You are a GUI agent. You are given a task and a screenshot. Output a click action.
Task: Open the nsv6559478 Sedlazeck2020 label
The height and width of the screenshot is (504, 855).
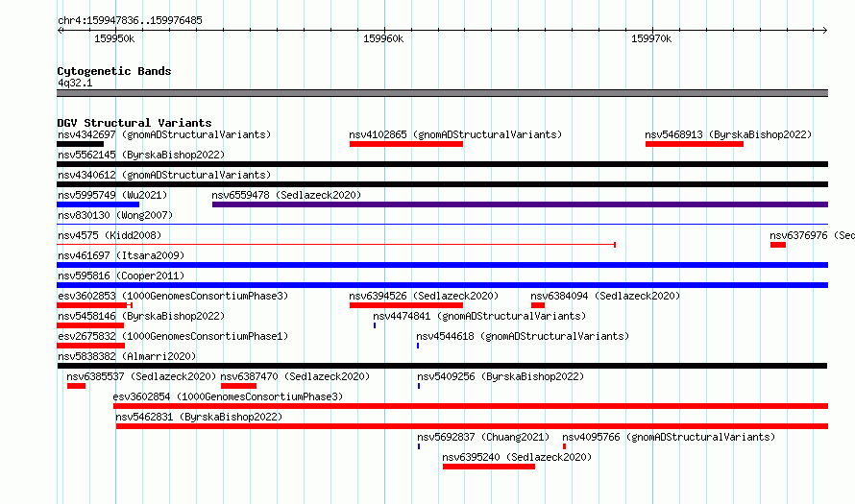click(x=286, y=195)
